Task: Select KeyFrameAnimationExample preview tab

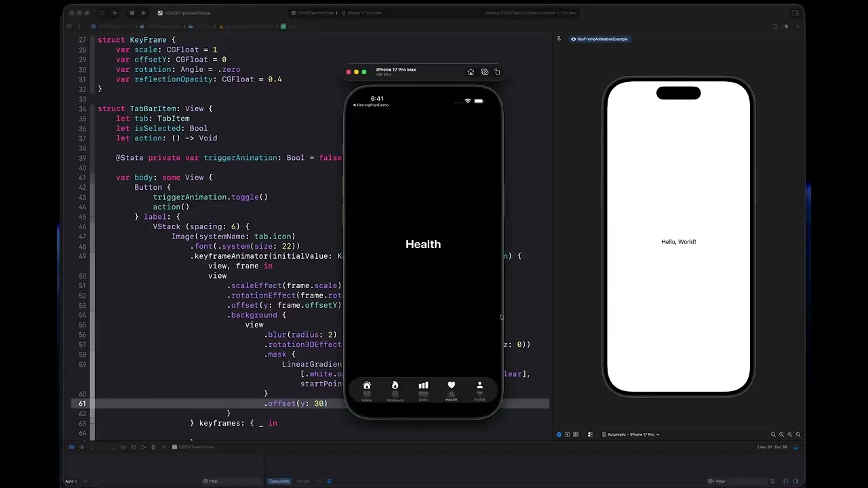Action: (x=599, y=39)
